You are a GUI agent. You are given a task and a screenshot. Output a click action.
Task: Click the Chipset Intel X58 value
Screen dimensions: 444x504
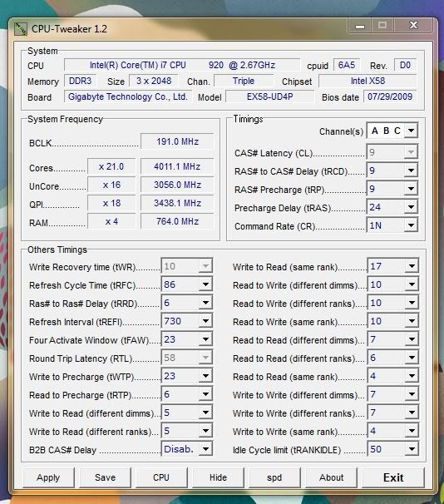tap(368, 81)
